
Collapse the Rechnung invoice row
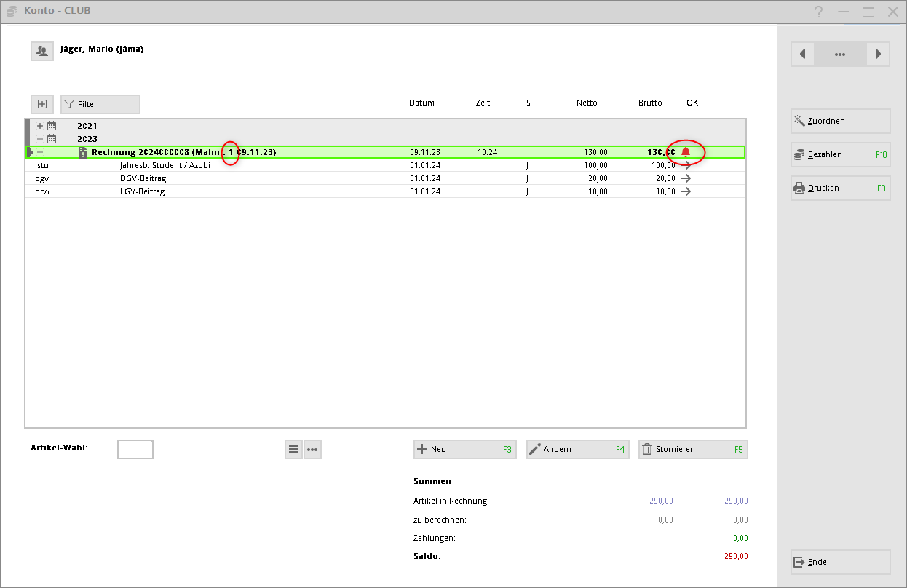click(x=40, y=152)
